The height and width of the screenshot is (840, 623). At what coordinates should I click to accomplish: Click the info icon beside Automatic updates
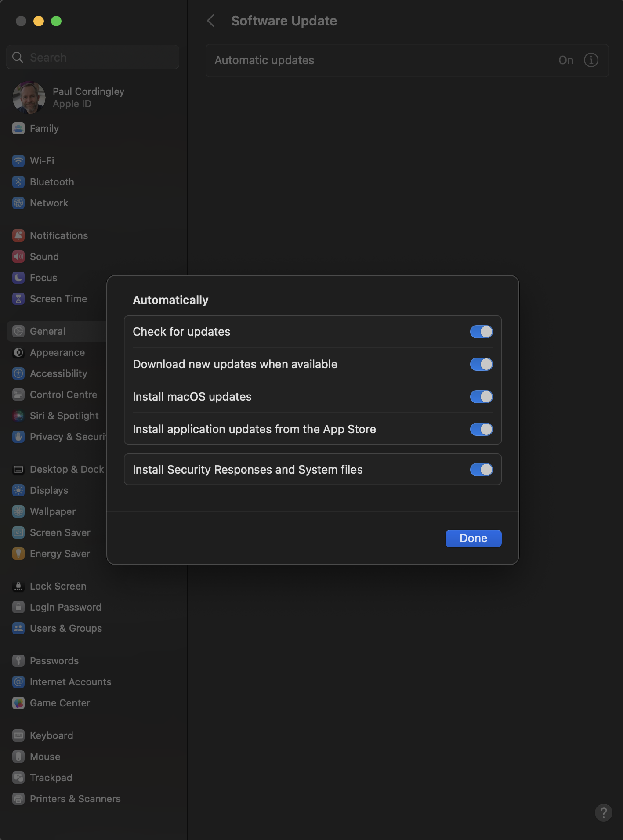click(591, 60)
